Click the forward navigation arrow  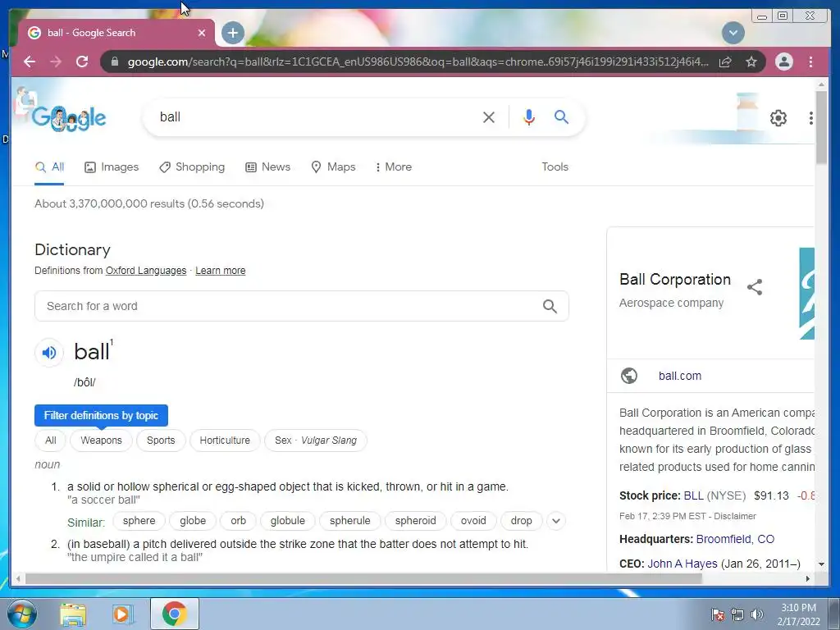(56, 62)
